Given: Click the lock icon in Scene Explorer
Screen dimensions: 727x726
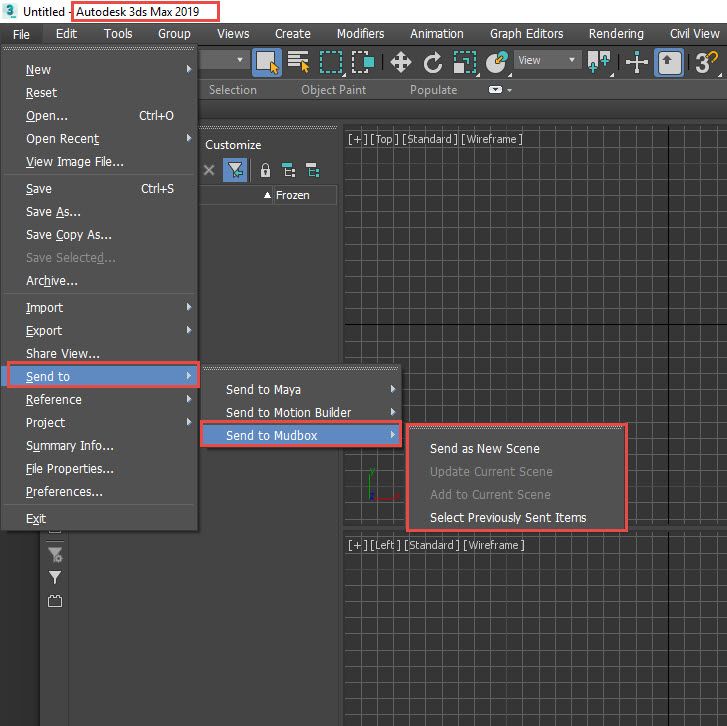Looking at the screenshot, I should (265, 170).
